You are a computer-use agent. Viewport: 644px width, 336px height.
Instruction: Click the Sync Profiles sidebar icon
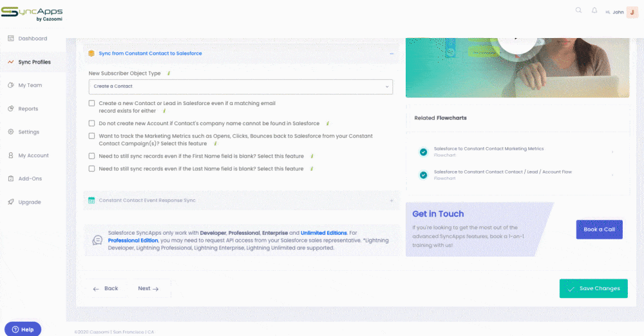pyautogui.click(x=11, y=62)
